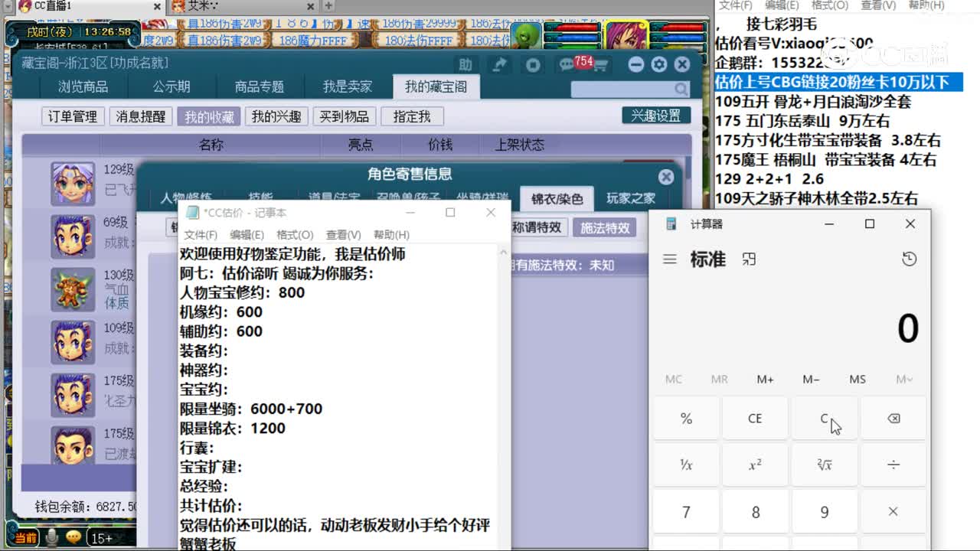Screen dimensions: 980x551
Task: Click the percent key in Calculator
Action: [x=686, y=419]
